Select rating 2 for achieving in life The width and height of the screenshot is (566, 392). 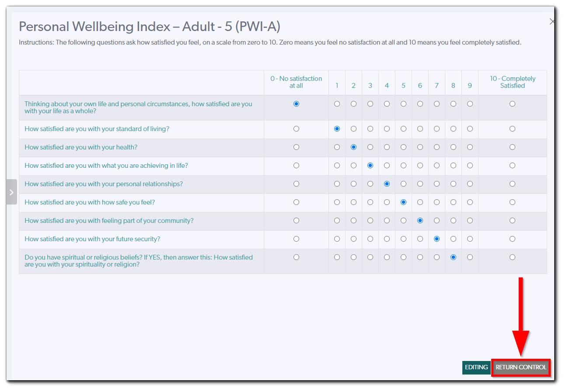coord(353,165)
